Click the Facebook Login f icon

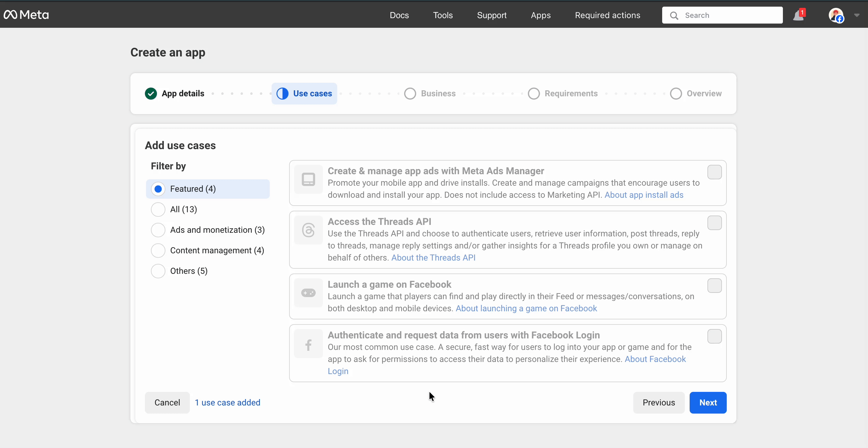tap(308, 345)
